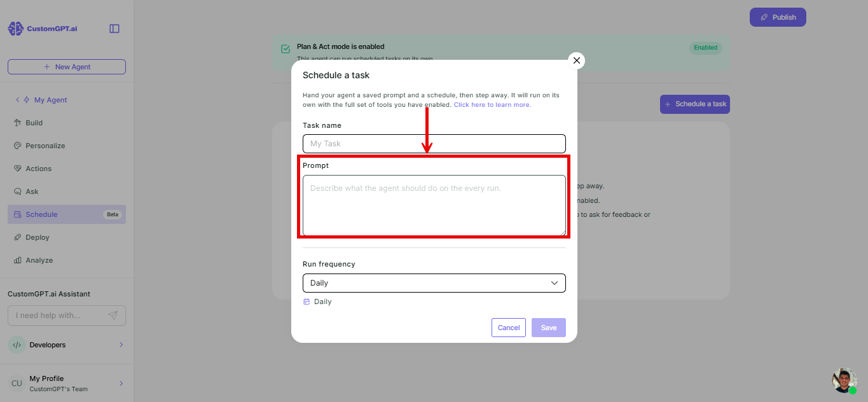Click into the Prompt text area

[434, 205]
